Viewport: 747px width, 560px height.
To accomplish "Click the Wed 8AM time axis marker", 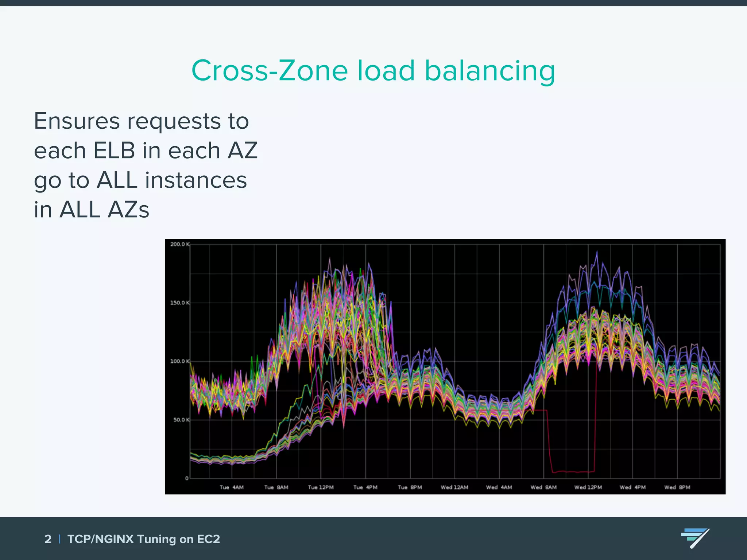I will coord(543,487).
